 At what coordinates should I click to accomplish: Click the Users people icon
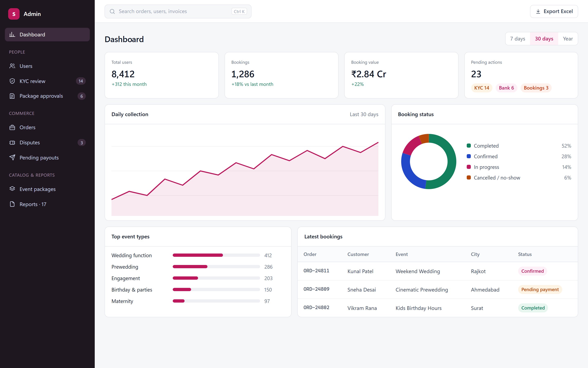click(x=12, y=66)
